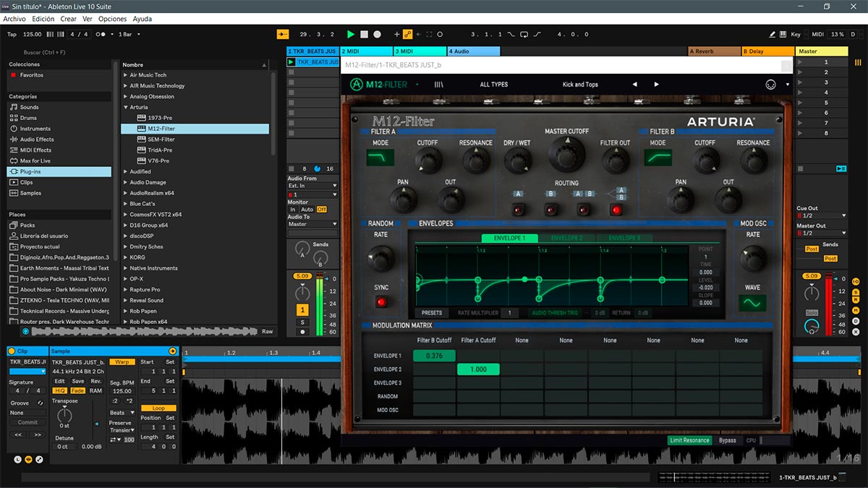
Task: Toggle clip Fade button
Action: pos(77,390)
